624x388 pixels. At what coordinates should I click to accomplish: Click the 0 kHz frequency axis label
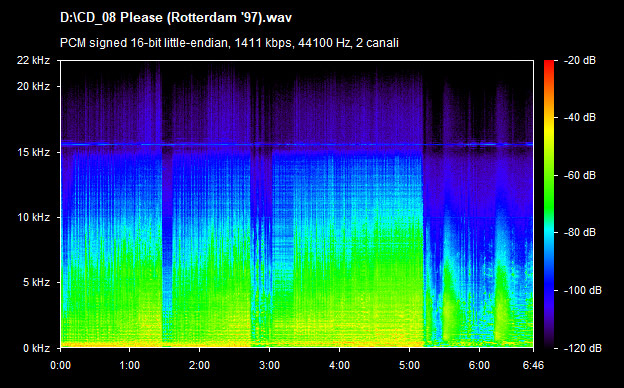36,349
